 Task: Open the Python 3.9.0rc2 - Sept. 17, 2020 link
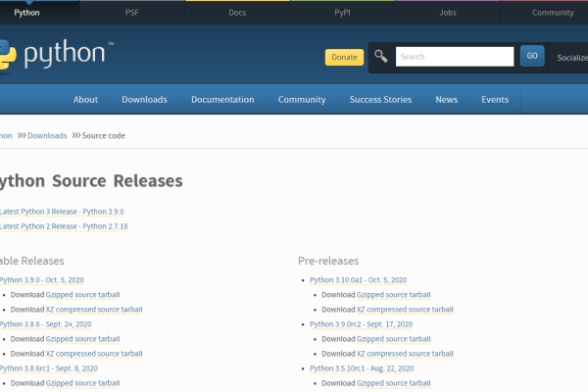pos(361,324)
